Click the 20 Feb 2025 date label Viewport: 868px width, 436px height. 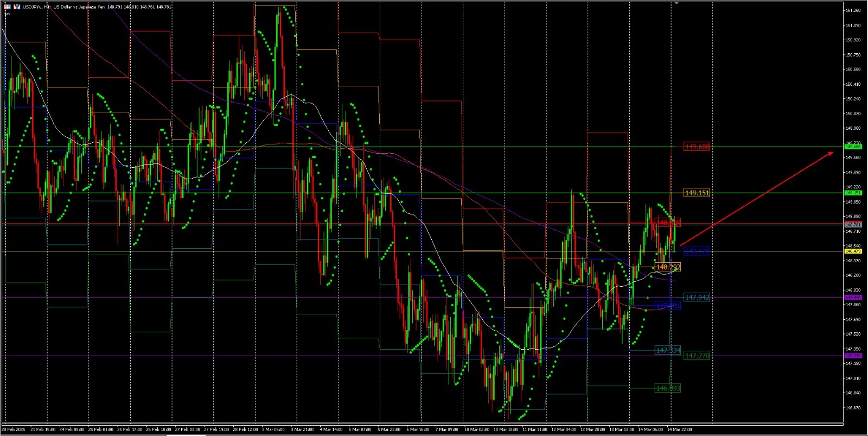14,429
